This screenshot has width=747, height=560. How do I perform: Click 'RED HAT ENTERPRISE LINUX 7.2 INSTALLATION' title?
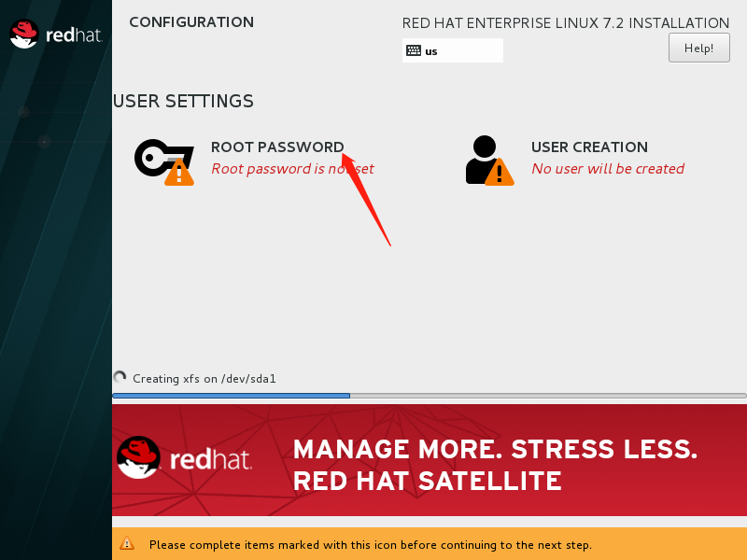566,22
